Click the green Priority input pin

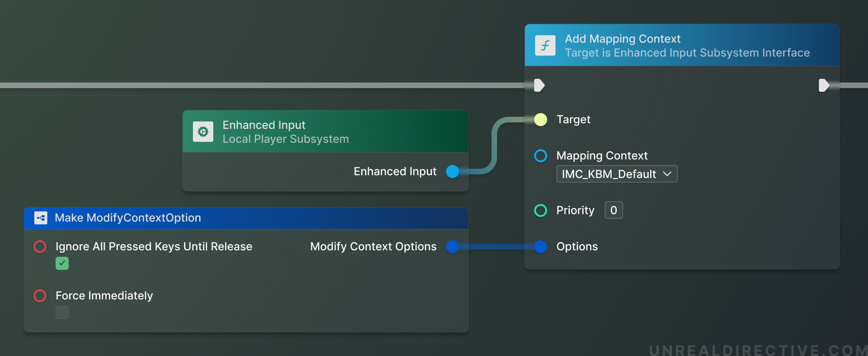coord(541,210)
